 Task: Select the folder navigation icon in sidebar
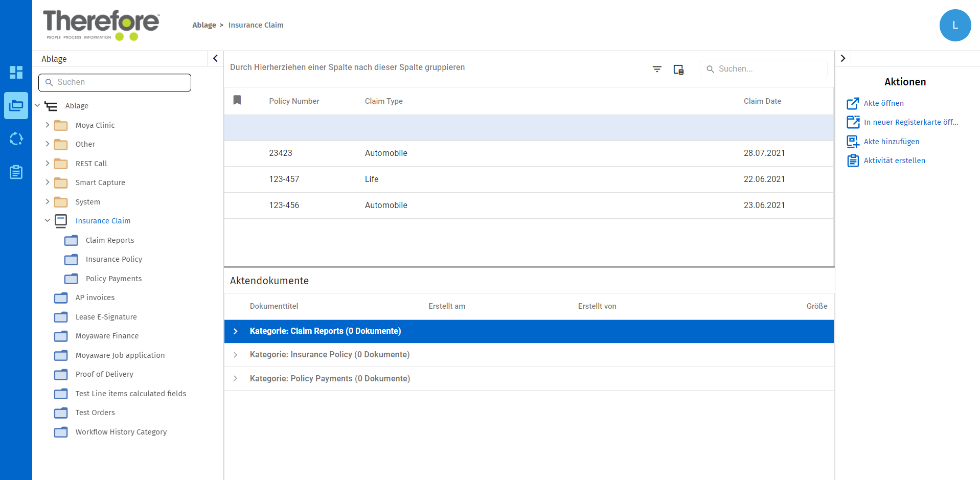click(16, 105)
